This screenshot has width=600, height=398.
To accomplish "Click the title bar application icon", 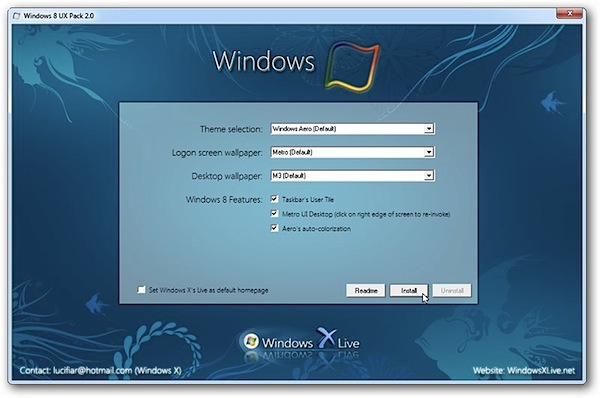I will pyautogui.click(x=16, y=16).
